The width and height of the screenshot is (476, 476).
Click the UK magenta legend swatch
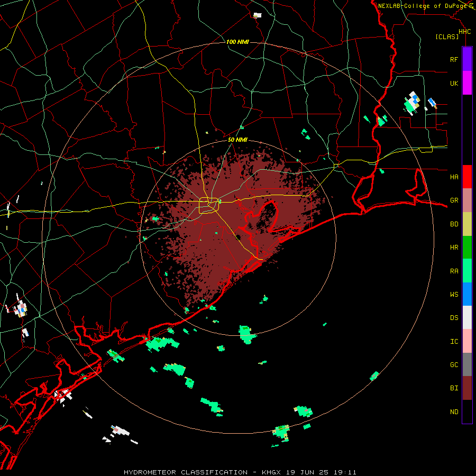pyautogui.click(x=467, y=83)
